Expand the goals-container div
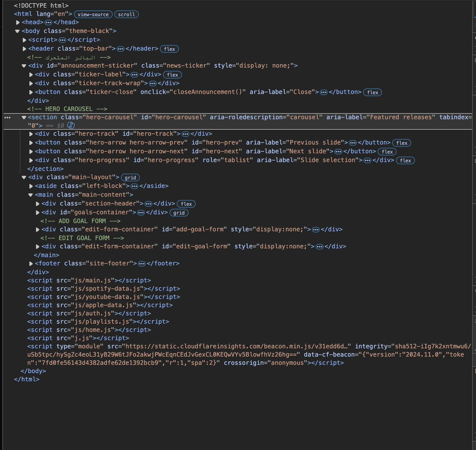This screenshot has height=450, width=476. [38, 213]
